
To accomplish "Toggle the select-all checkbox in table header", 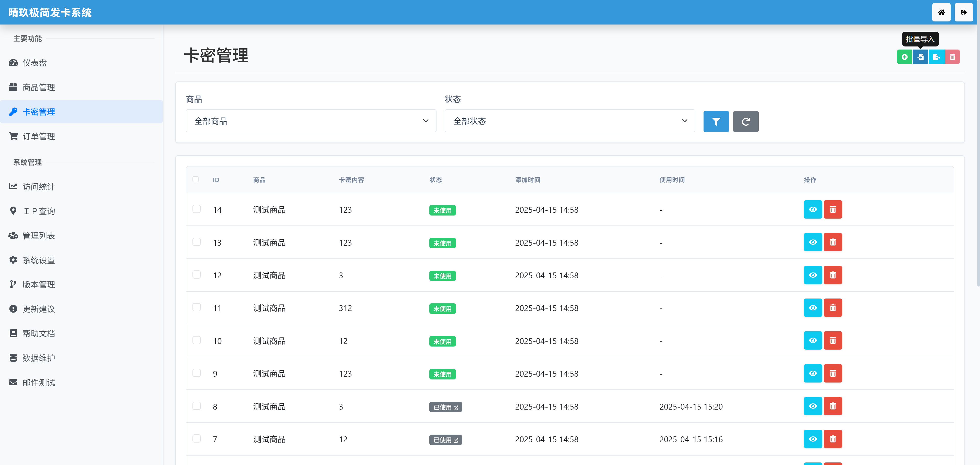I will pyautogui.click(x=196, y=179).
